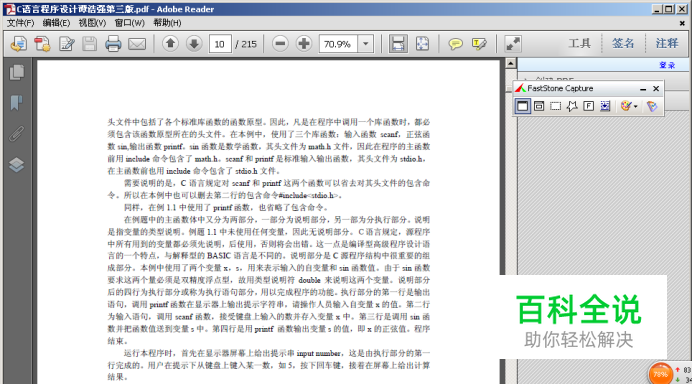Select FastStone Capture Freehand Region button
The image size is (692, 384).
[572, 106]
